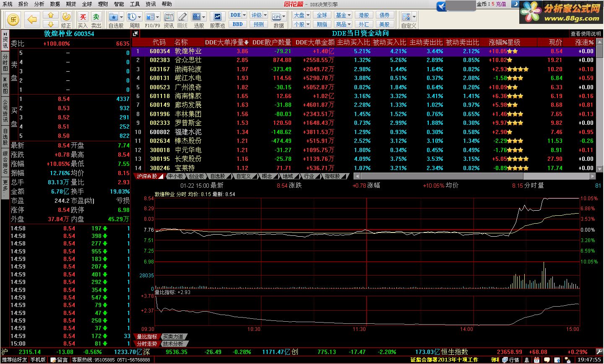
Task: Click the 周期 clock period icon
Action: (x=132, y=17)
